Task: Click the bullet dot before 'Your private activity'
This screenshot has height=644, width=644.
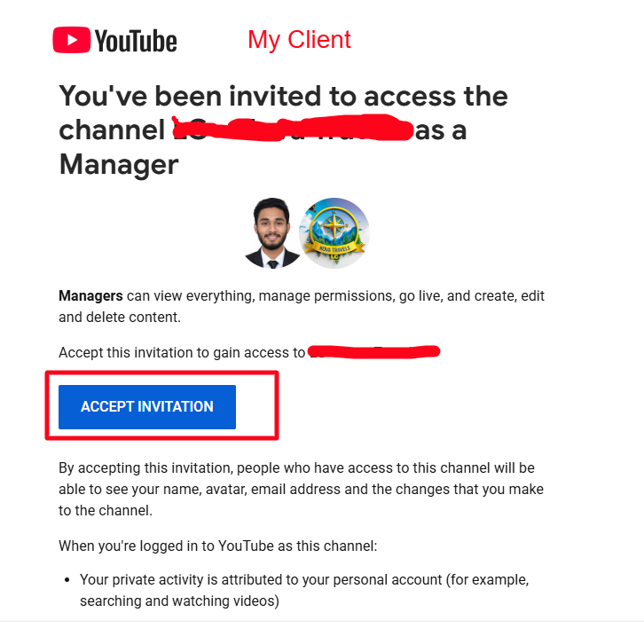Action: 67,580
